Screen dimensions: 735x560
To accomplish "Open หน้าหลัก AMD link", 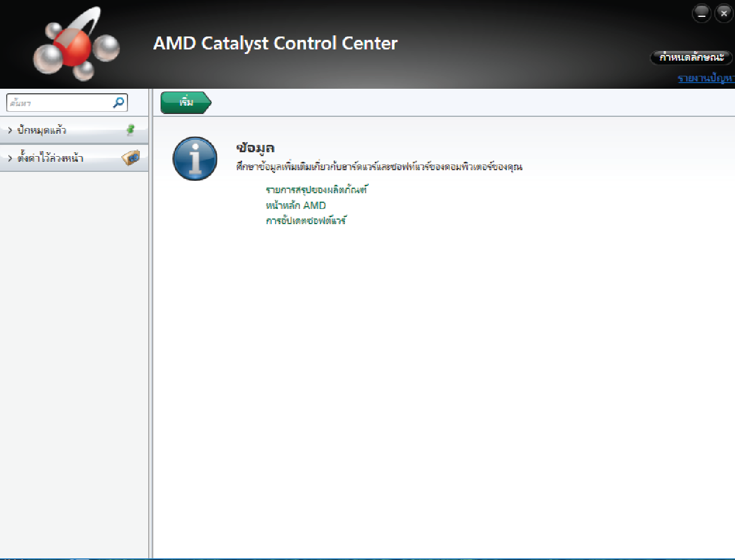I will (x=296, y=206).
